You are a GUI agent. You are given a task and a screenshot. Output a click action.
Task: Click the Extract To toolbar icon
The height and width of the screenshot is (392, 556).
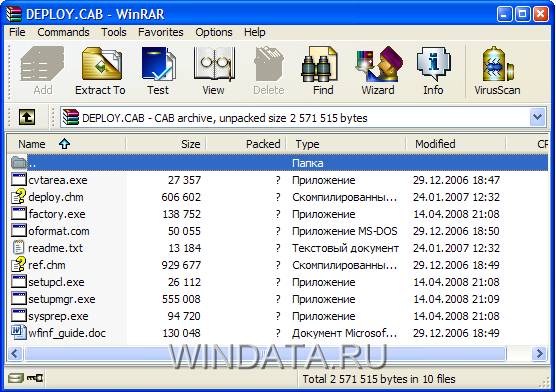(100, 71)
